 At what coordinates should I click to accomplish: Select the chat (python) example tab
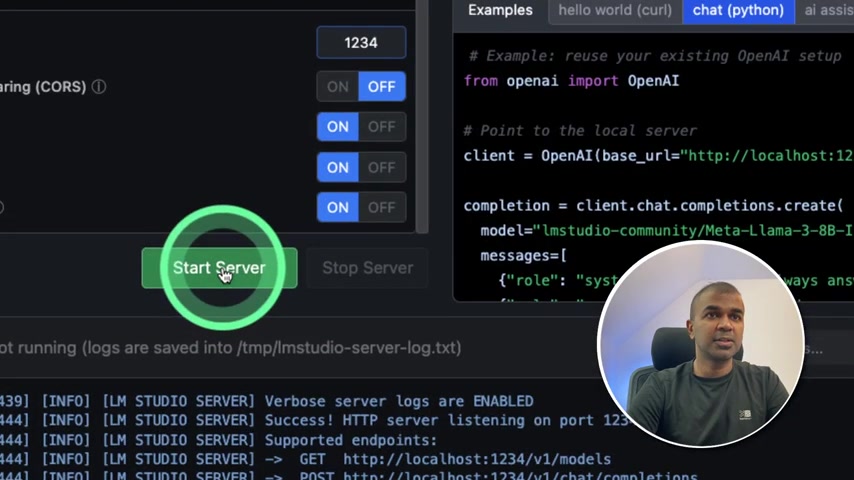(739, 10)
